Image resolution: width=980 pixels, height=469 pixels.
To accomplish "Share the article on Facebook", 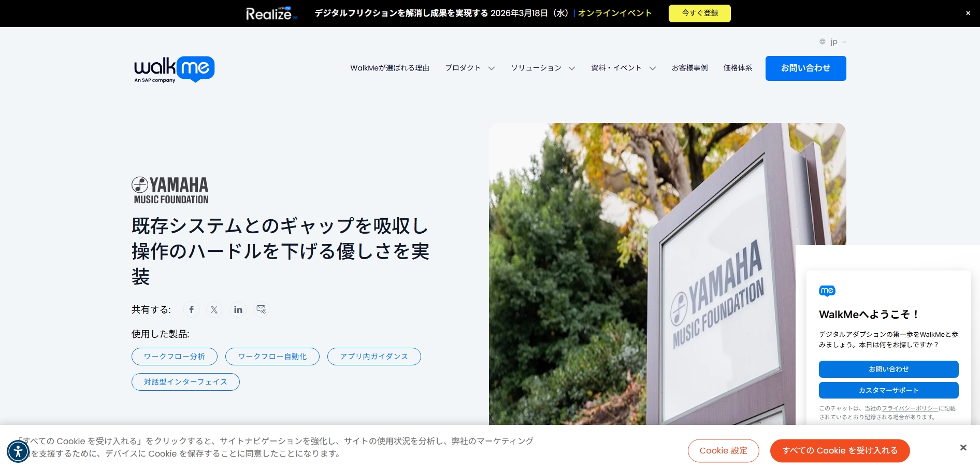I will pyautogui.click(x=191, y=309).
